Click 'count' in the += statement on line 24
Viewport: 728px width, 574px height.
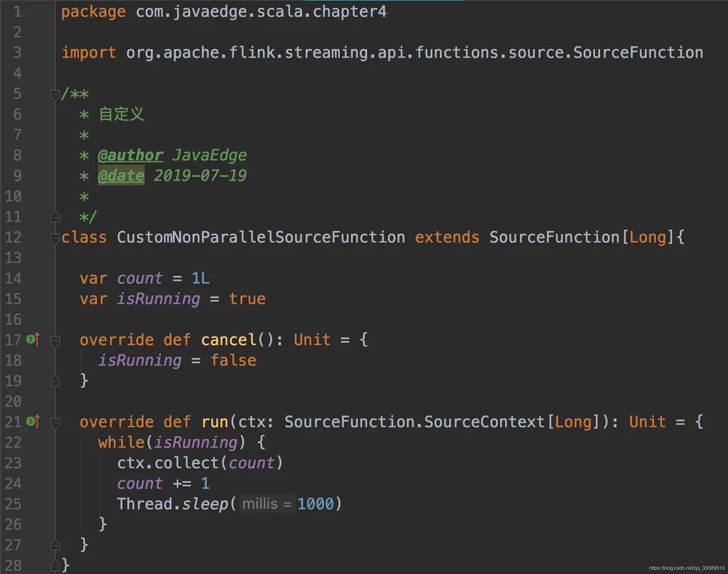click(140, 483)
